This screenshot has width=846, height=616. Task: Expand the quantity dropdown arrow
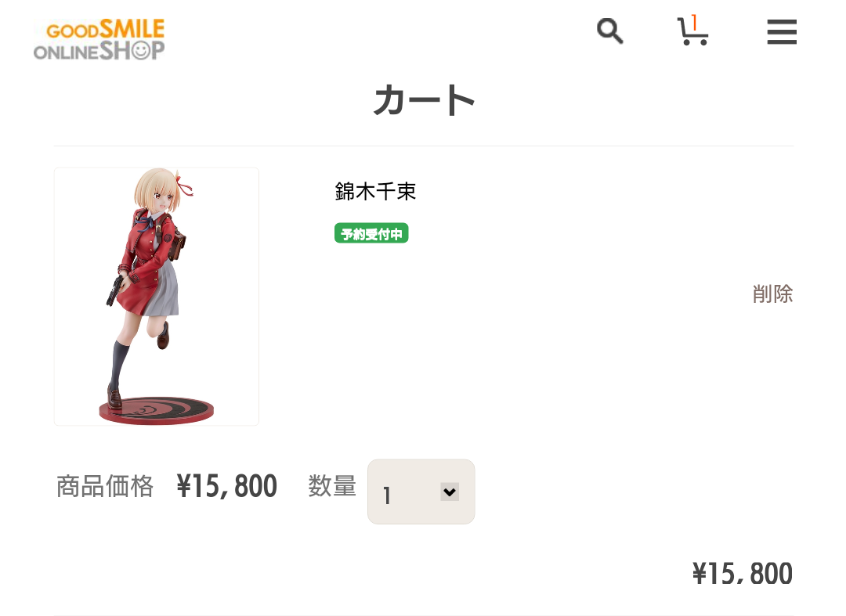pyautogui.click(x=449, y=492)
